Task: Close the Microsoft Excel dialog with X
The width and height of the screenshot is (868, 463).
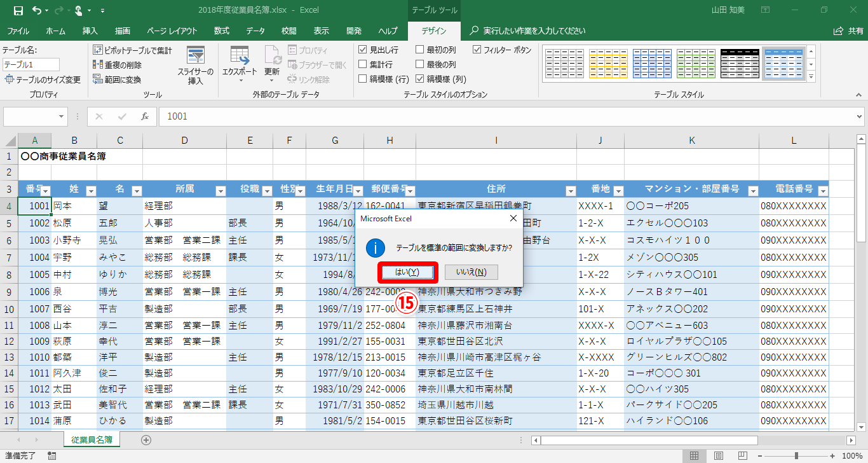Action: tap(513, 218)
